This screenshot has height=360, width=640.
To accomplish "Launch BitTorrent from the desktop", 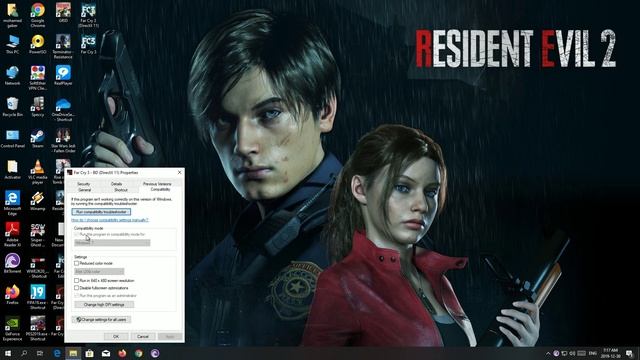I will [12, 263].
